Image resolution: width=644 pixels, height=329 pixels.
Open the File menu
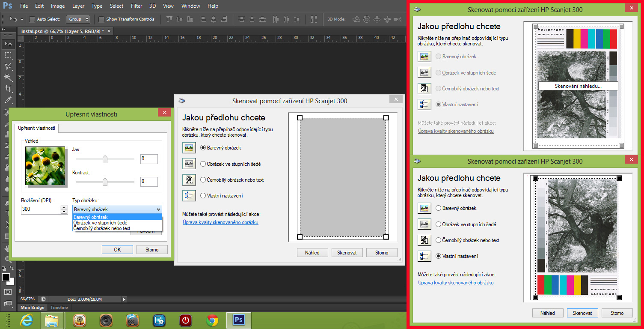pos(24,6)
